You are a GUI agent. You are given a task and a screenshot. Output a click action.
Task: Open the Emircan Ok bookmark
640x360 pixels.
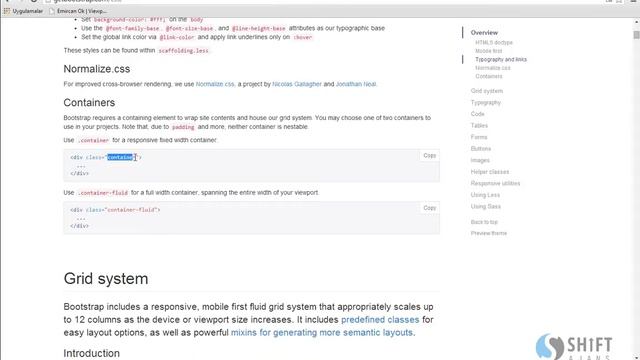78,11
